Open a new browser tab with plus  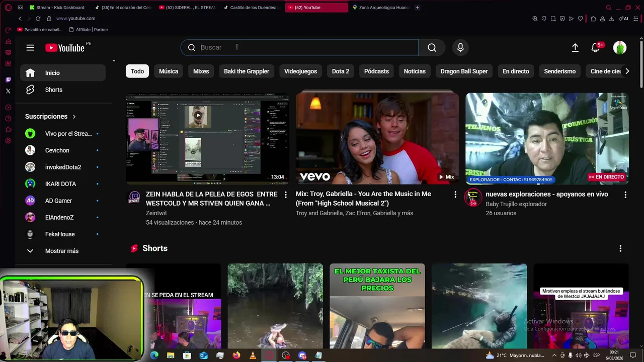418,8
